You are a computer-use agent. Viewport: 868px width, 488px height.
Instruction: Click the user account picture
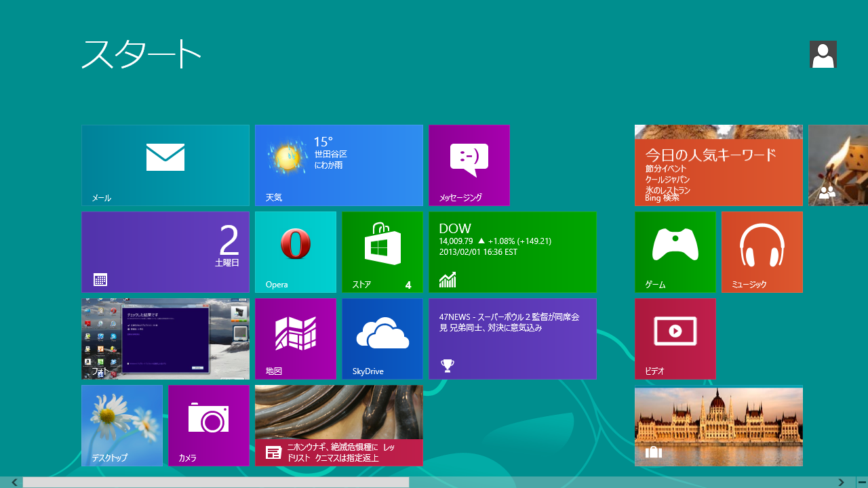[x=823, y=54]
